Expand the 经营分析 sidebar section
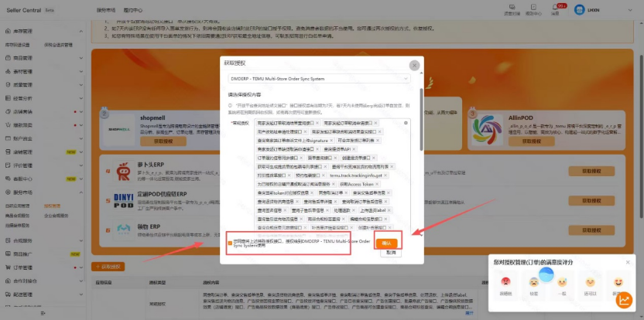Screen dimensions: 644x320 pyautogui.click(x=81, y=98)
